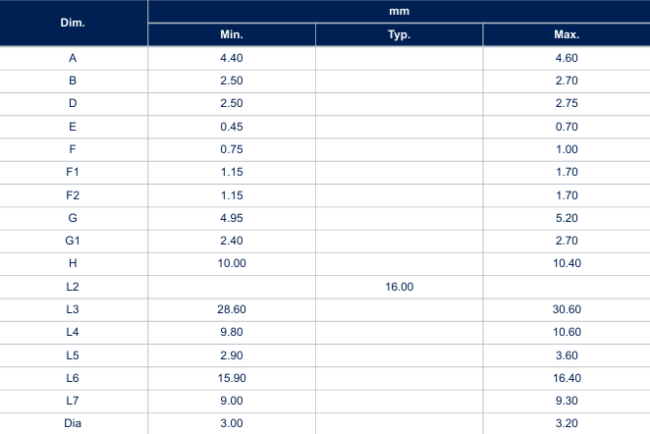Screen dimensions: 650x434
Task: Click the L5 row label
Action: coord(73,356)
